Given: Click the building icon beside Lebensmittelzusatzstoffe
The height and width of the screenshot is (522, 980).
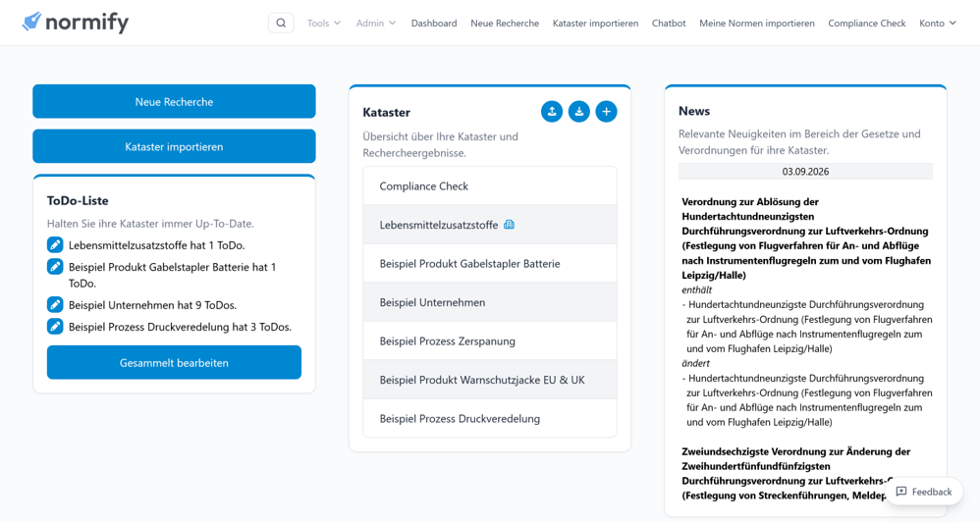Looking at the screenshot, I should pos(510,225).
